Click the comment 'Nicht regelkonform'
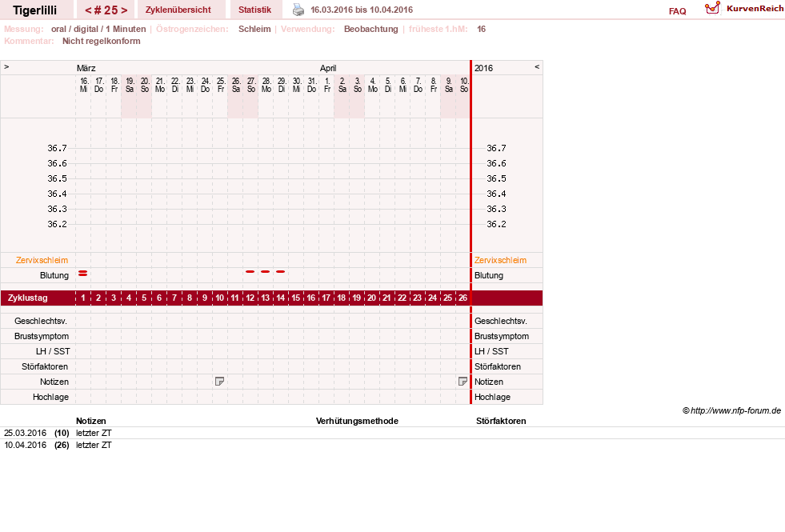This screenshot has height=532, width=785. point(101,41)
